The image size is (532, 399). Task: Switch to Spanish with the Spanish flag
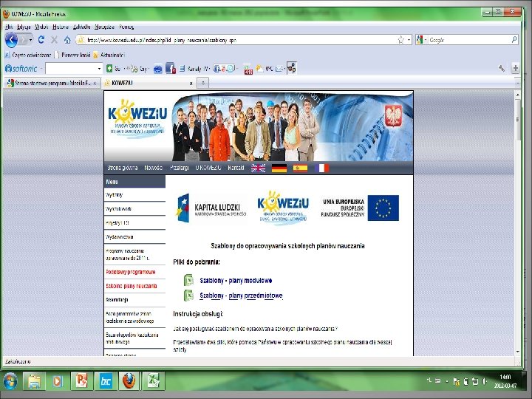(300, 168)
